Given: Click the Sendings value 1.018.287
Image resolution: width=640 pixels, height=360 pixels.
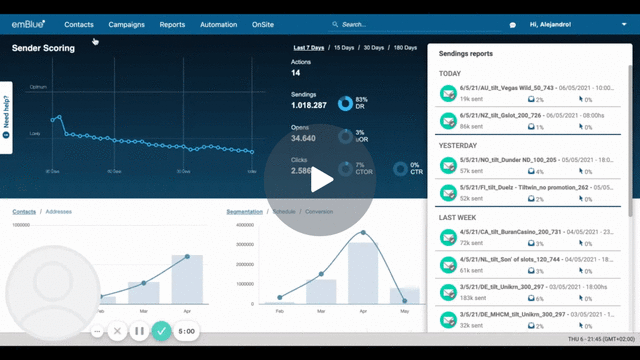Looking at the screenshot, I should coord(309,105).
